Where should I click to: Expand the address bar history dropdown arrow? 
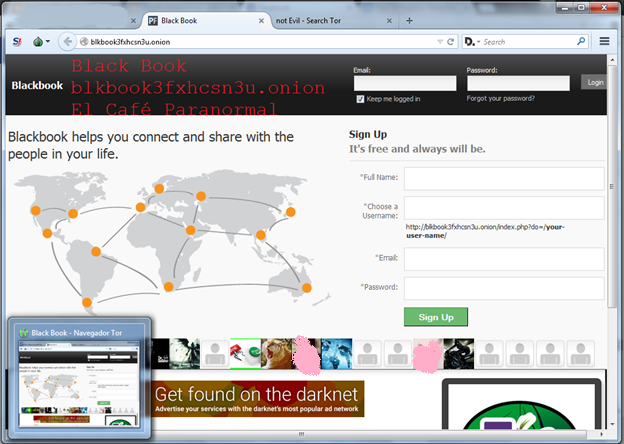pos(440,41)
